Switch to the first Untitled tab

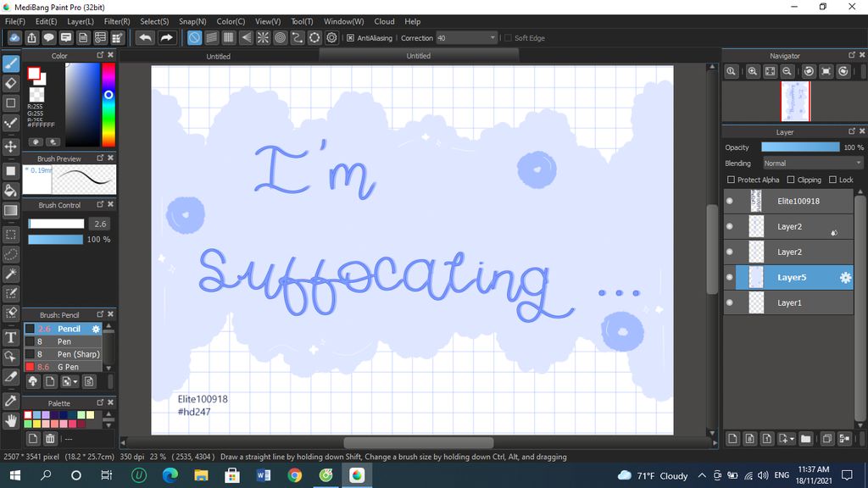point(218,57)
